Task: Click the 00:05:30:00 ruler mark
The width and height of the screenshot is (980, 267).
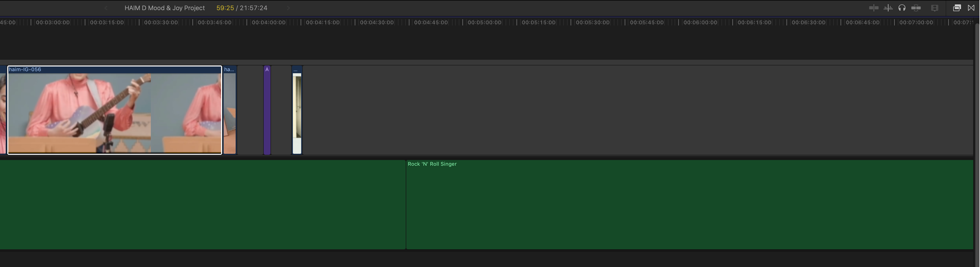Action: 593,22
